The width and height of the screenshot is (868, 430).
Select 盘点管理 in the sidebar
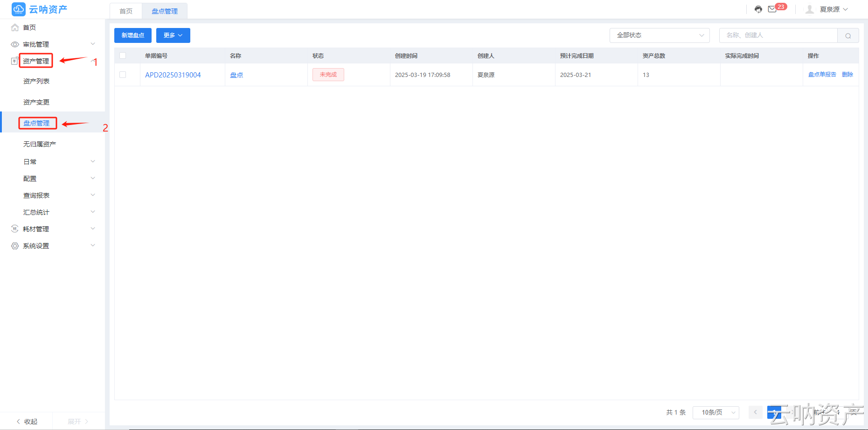coord(36,123)
